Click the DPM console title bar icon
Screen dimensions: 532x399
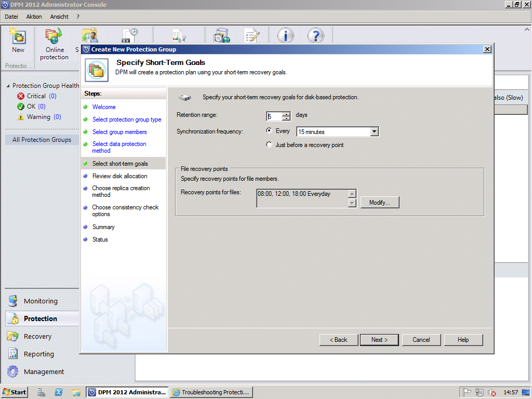(5, 5)
